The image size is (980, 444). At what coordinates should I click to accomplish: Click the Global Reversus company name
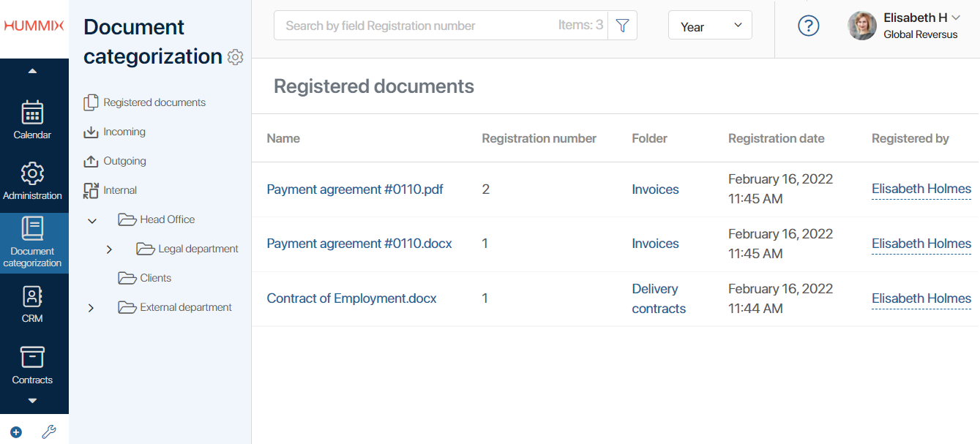[x=921, y=34]
